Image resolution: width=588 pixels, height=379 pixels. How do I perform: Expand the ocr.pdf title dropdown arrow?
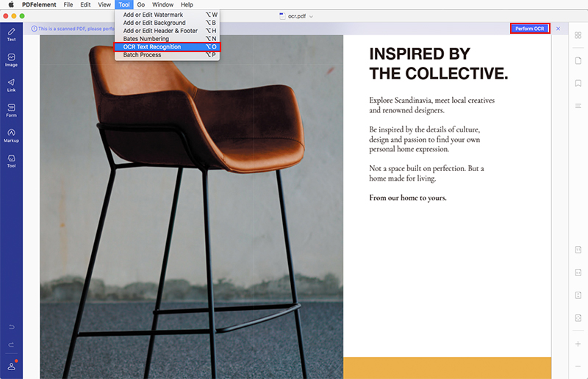pyautogui.click(x=311, y=16)
